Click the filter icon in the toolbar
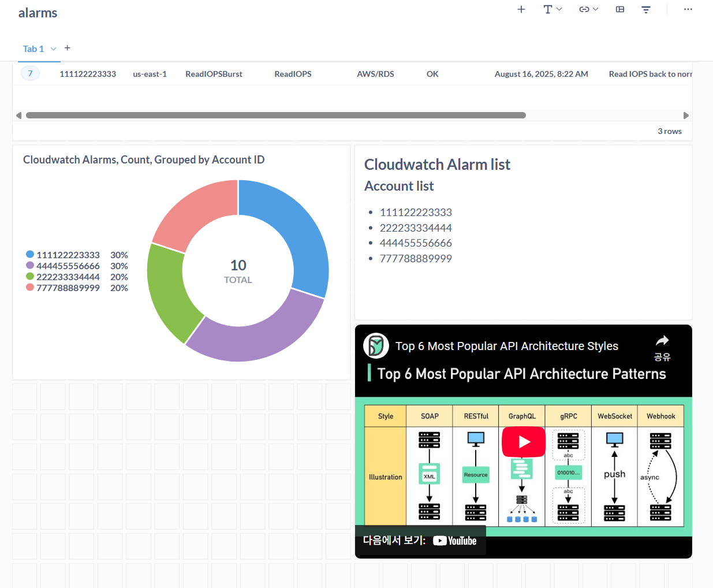Screen dimensions: 713x588 (646, 9)
